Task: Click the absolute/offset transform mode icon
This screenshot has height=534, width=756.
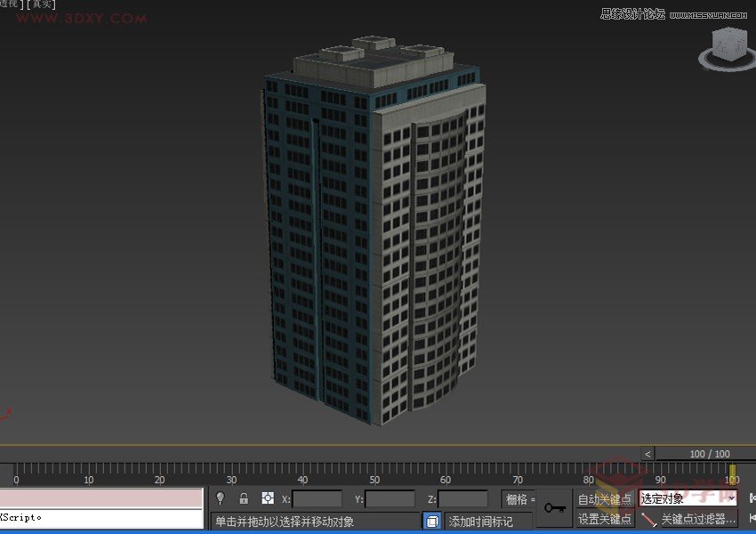Action: (267, 497)
